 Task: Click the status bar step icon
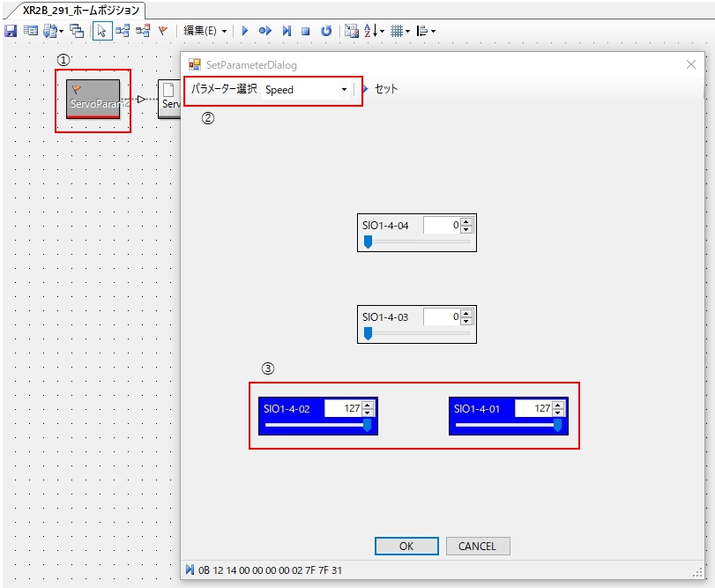190,569
